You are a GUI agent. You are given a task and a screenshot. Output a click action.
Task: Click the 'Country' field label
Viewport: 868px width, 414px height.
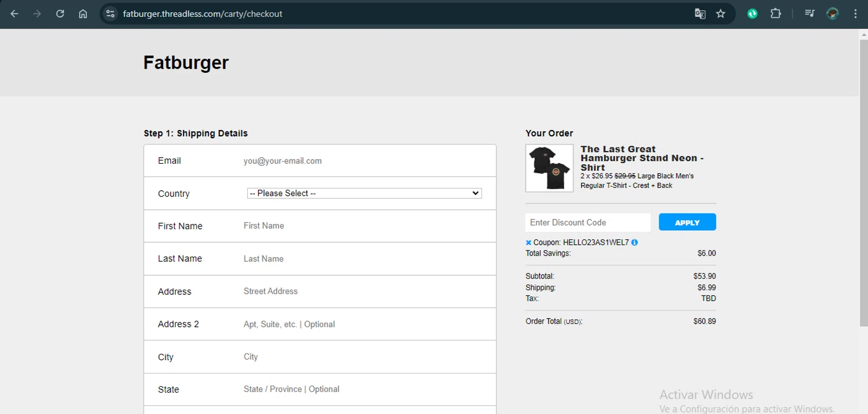coord(174,194)
